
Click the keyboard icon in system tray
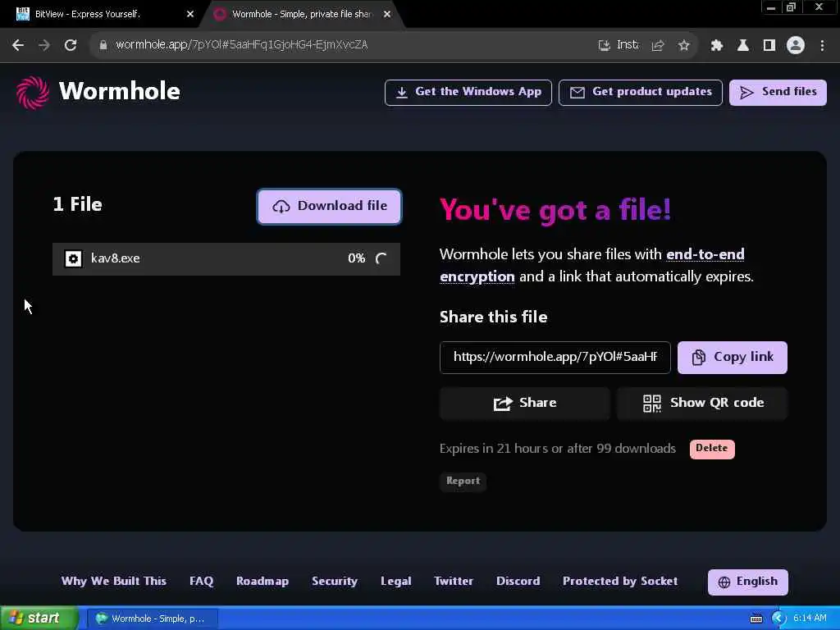756,619
